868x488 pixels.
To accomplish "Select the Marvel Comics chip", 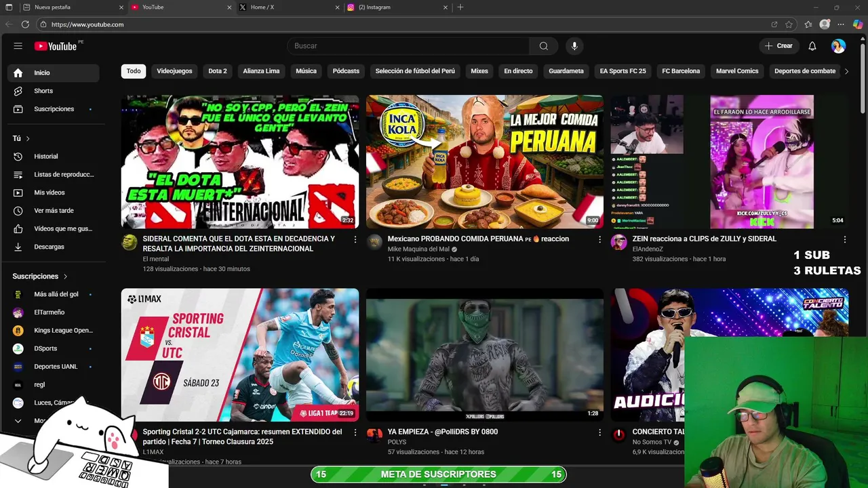I will pos(737,71).
